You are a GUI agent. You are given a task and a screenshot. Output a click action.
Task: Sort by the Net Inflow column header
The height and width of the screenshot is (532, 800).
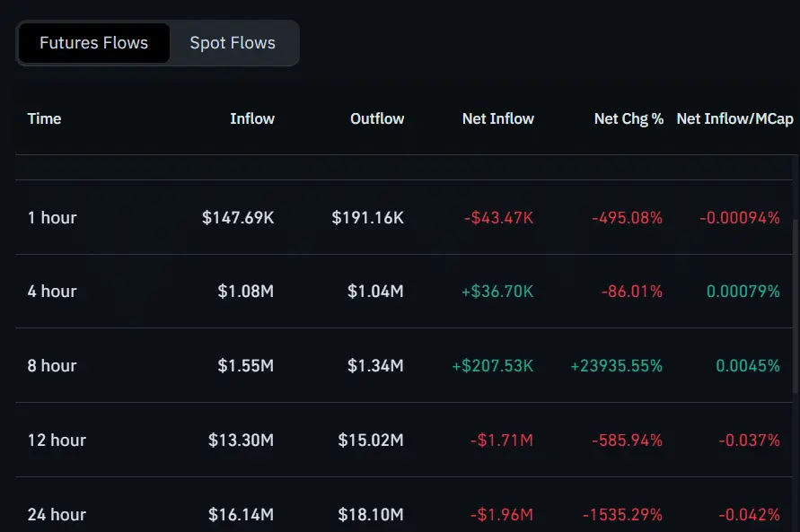click(498, 118)
